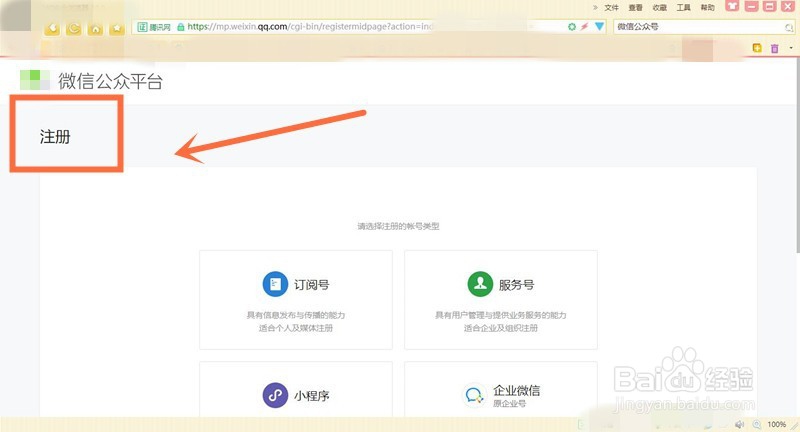Image resolution: width=800 pixels, height=432 pixels.
Task: Click text 具有信息发布与传播的能力
Action: click(x=296, y=315)
